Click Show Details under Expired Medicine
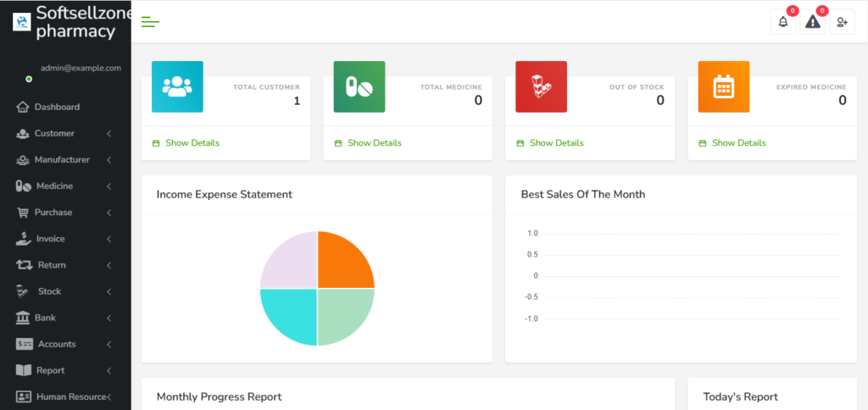Viewport: 868px width, 410px height. (738, 143)
